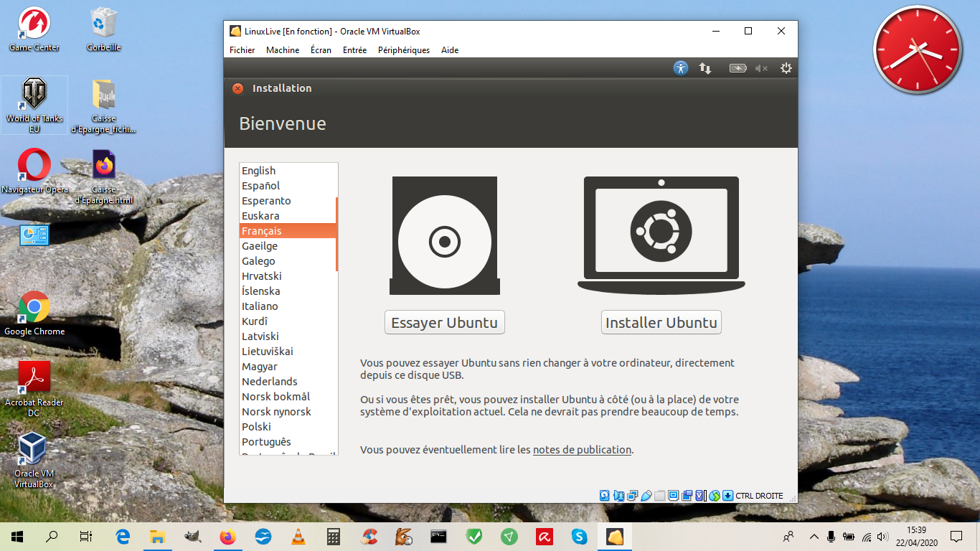Click the shared folders status icon
Viewport: 980px width, 551px height.
659,495
